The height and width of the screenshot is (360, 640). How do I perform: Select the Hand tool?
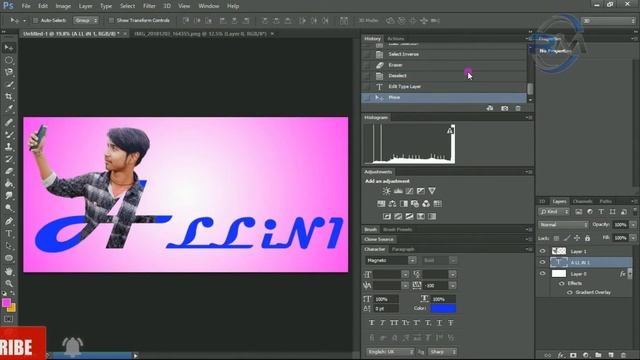coord(9,271)
